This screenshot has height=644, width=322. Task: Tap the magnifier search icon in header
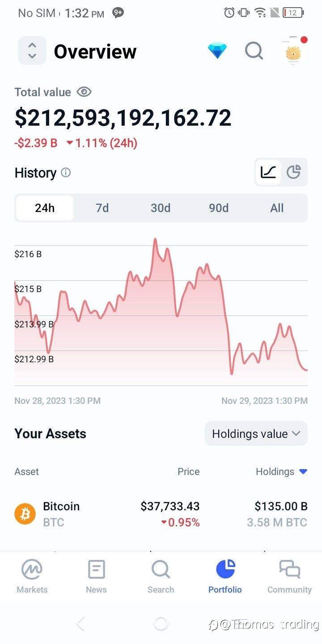click(x=254, y=51)
